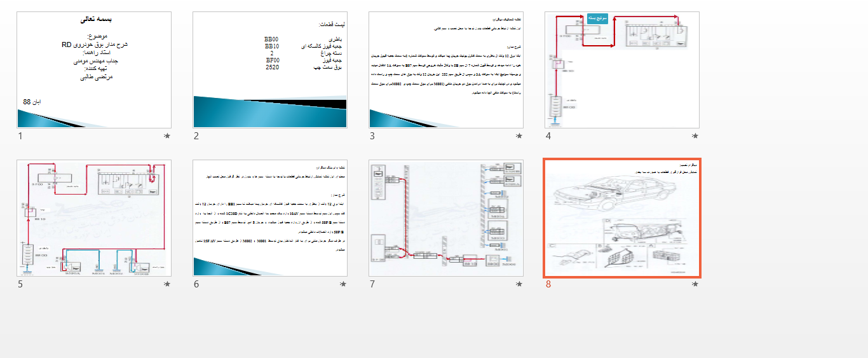Click slide number 7 label
The width and height of the screenshot is (868, 358).
(x=372, y=284)
